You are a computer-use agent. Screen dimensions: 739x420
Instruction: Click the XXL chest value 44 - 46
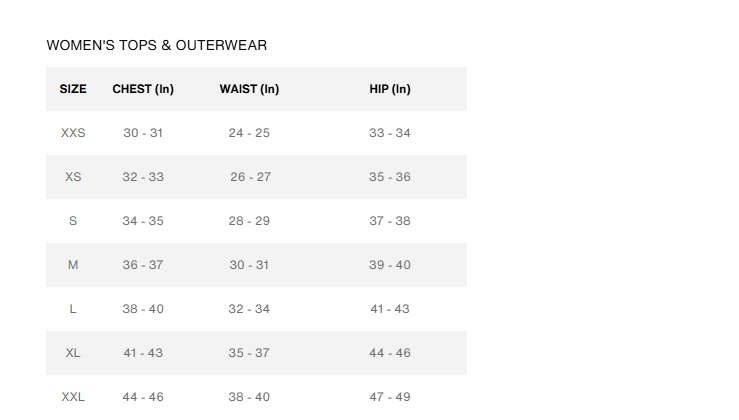tap(143, 397)
